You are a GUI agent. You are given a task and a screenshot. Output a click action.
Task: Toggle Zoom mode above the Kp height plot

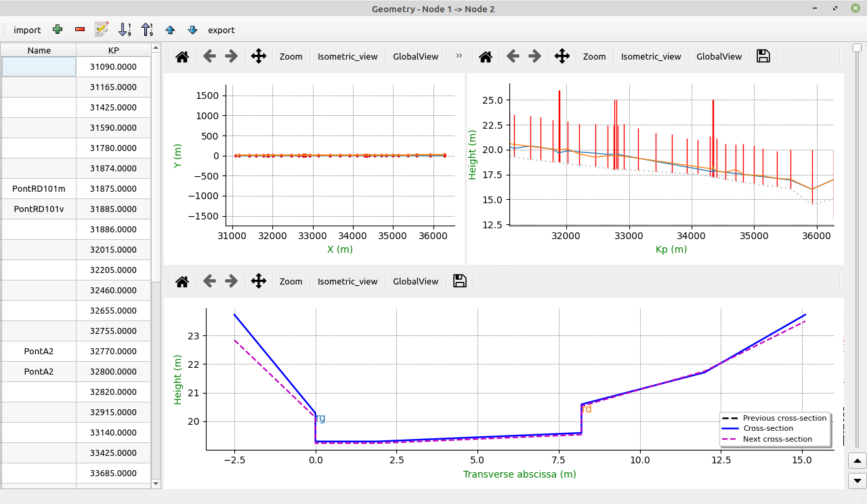tap(594, 56)
